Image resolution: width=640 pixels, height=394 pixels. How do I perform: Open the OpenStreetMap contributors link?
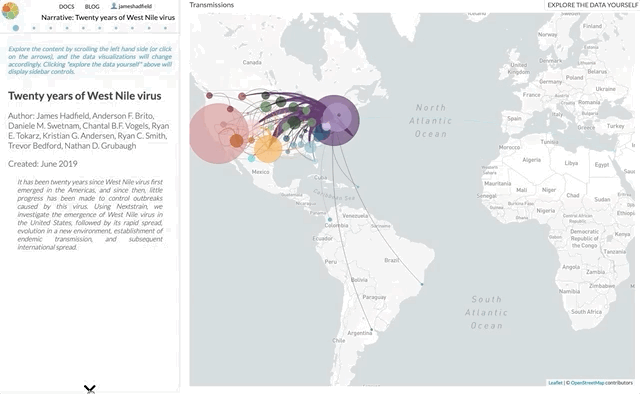pos(587,383)
